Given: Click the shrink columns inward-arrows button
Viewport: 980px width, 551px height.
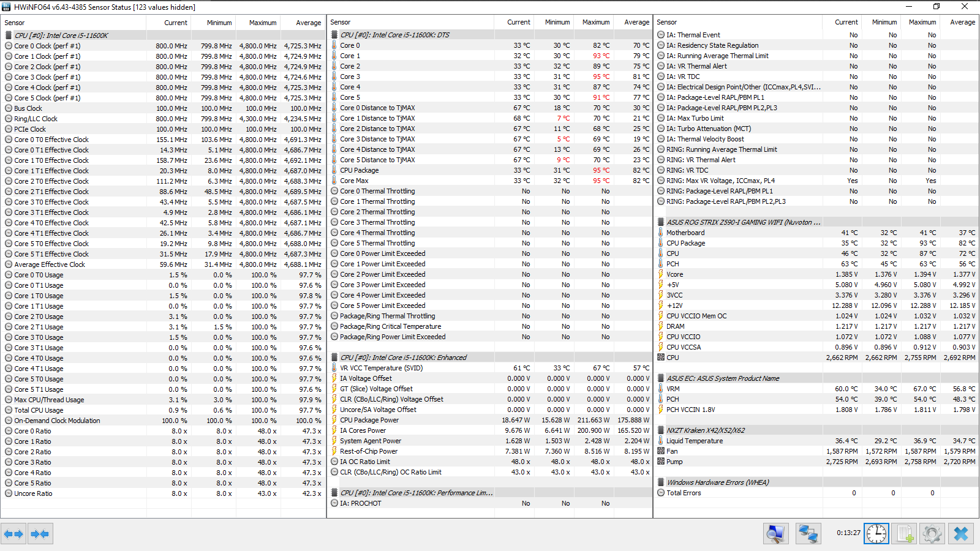Looking at the screenshot, I should [x=40, y=534].
